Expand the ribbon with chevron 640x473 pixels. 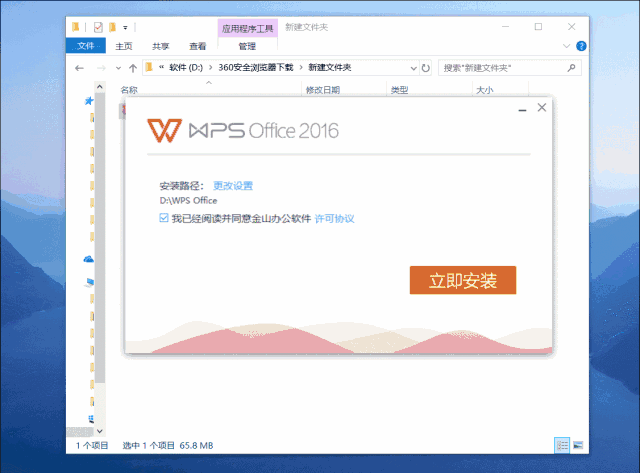click(566, 46)
